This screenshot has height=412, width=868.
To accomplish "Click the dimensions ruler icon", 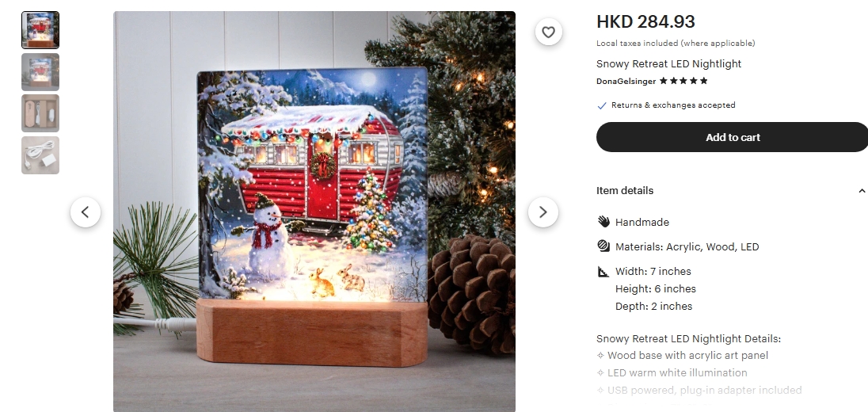I will 603,271.
